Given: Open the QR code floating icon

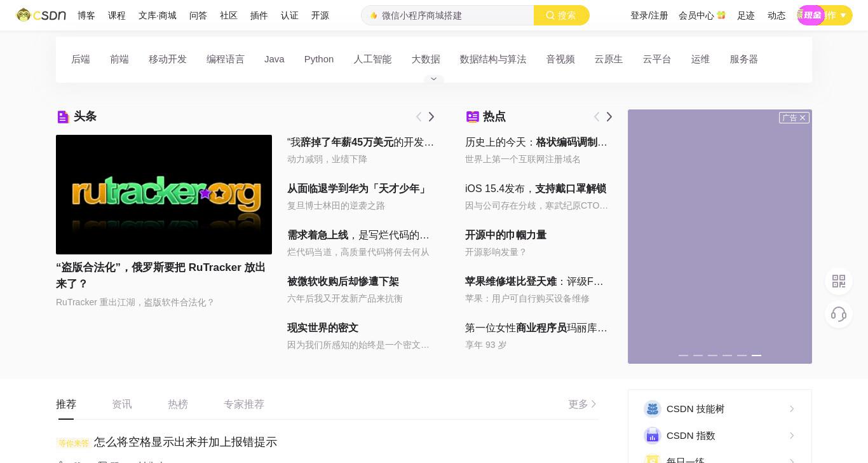Looking at the screenshot, I should click(839, 281).
